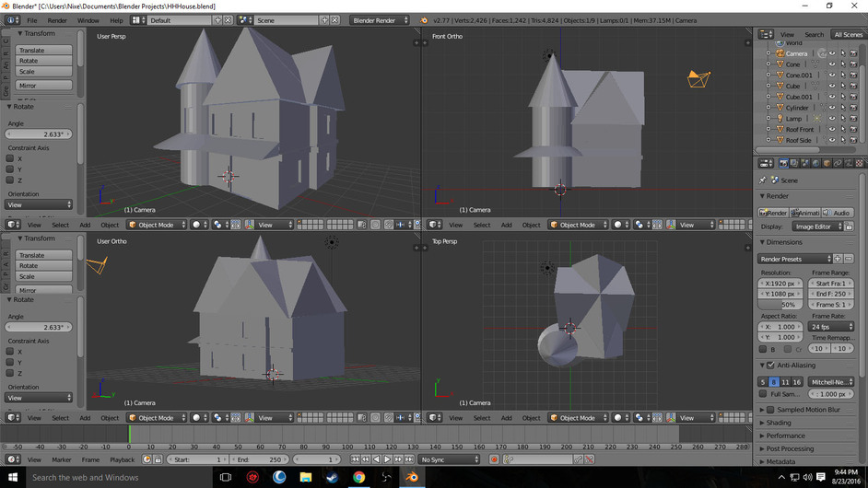868x488 pixels.
Task: Enable the Sampled Motion Blur checkbox
Action: tap(771, 409)
